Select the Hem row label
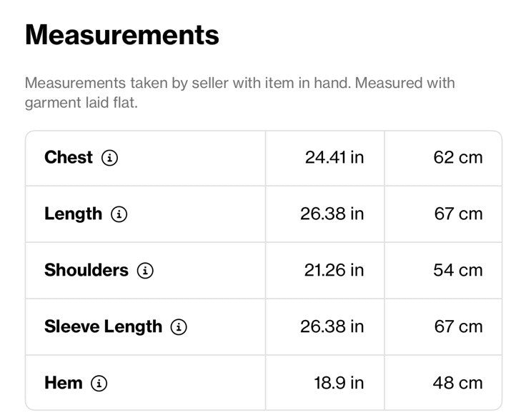This screenshot has height=420, width=516. (64, 383)
